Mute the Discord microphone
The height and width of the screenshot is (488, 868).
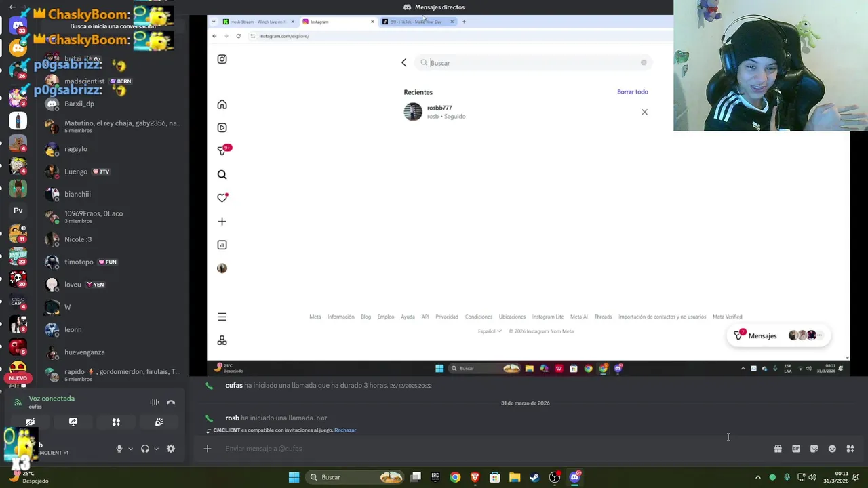tap(119, 449)
